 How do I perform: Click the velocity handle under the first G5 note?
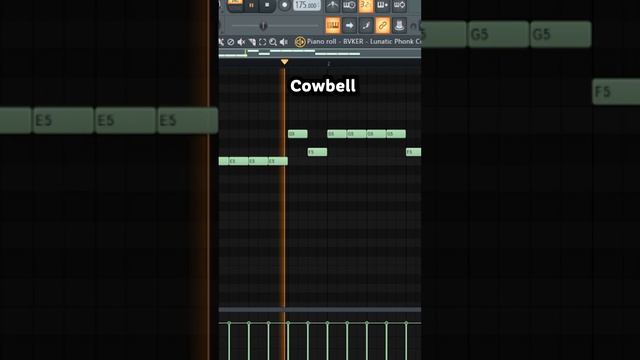[288, 323]
